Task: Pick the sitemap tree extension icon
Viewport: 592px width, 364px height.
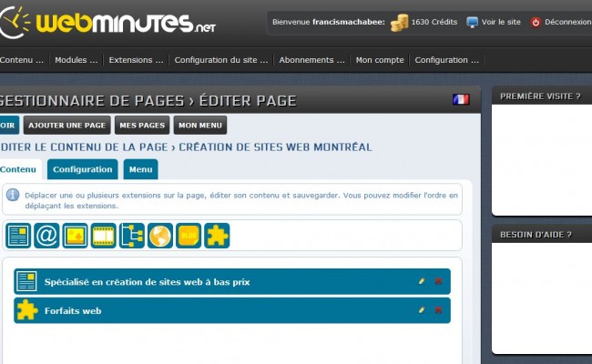Action: tap(131, 236)
